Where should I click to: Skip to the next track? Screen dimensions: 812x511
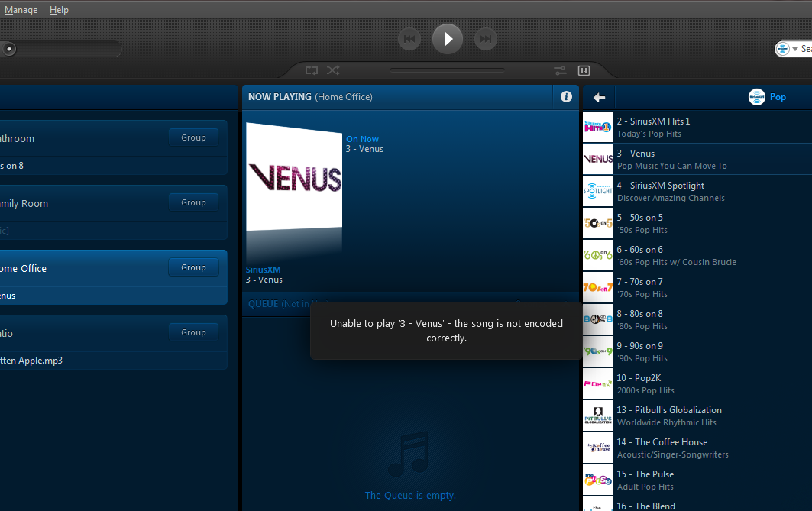click(486, 39)
